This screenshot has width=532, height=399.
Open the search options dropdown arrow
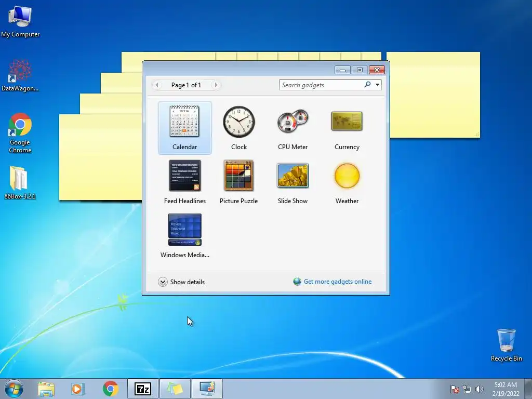click(x=377, y=85)
